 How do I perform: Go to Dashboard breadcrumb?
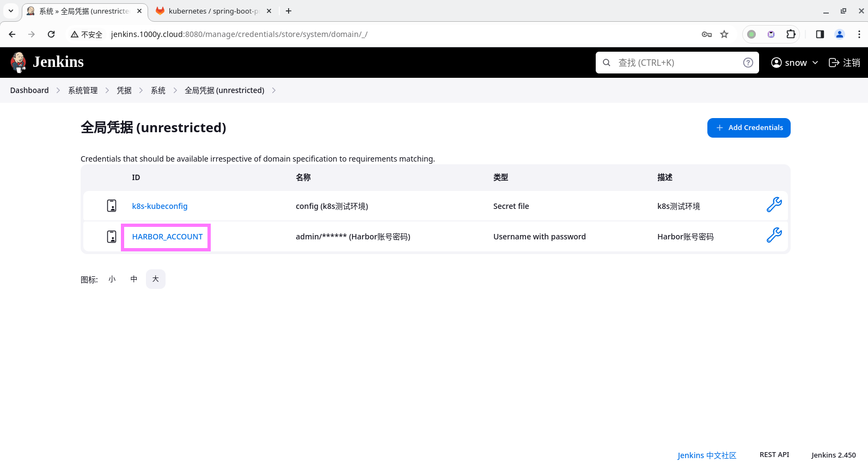pos(29,90)
